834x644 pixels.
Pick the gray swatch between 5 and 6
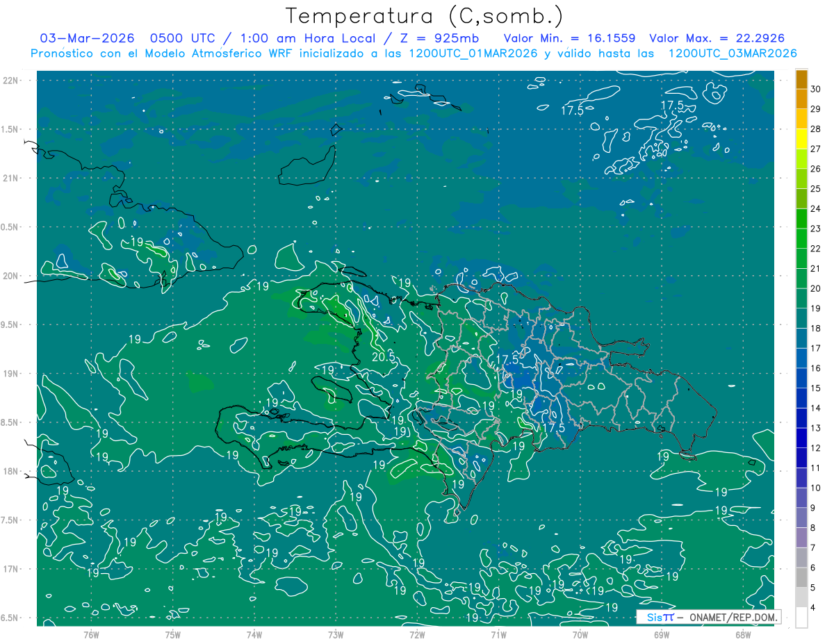[801, 577]
